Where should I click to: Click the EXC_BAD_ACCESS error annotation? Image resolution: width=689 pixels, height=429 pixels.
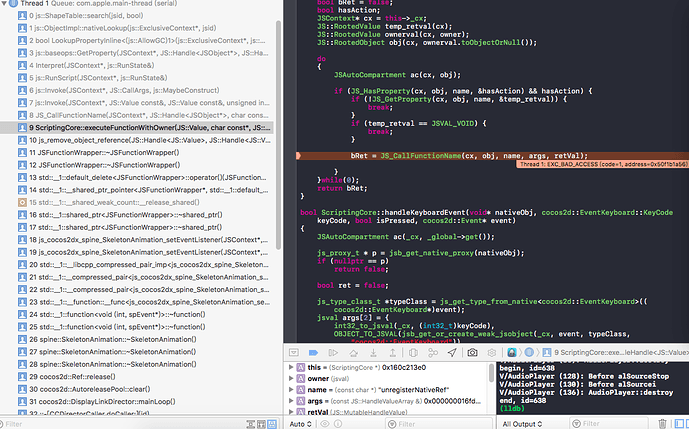tap(602, 164)
